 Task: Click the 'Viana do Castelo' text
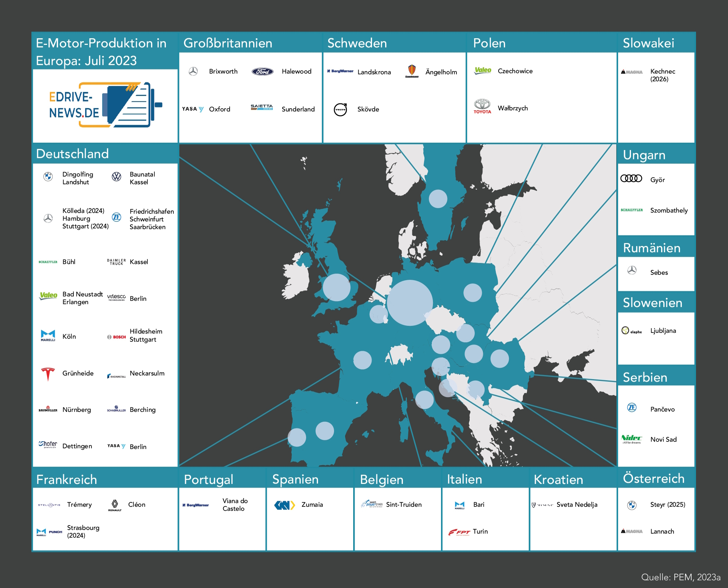point(235,505)
